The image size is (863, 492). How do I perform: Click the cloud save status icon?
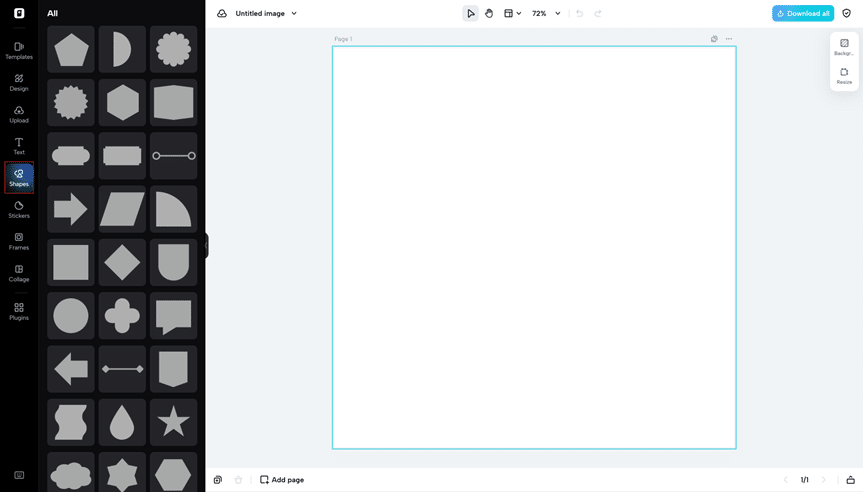(x=222, y=13)
